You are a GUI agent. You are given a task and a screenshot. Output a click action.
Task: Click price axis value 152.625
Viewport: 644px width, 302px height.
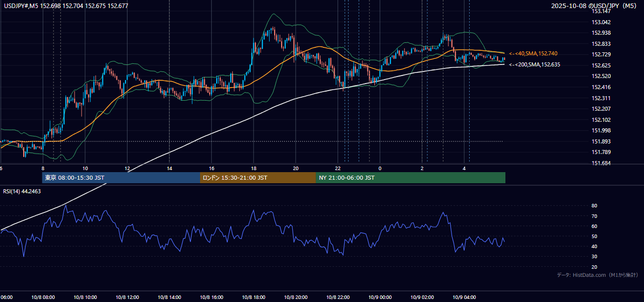coord(601,65)
